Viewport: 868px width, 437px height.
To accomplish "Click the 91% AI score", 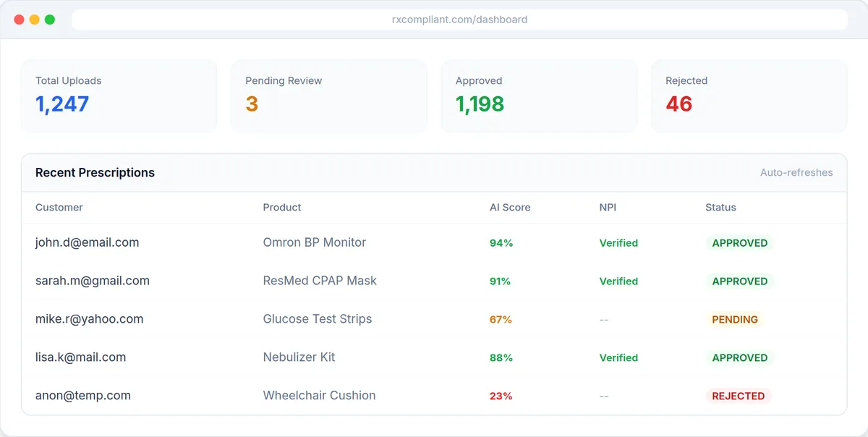I will [x=501, y=281].
